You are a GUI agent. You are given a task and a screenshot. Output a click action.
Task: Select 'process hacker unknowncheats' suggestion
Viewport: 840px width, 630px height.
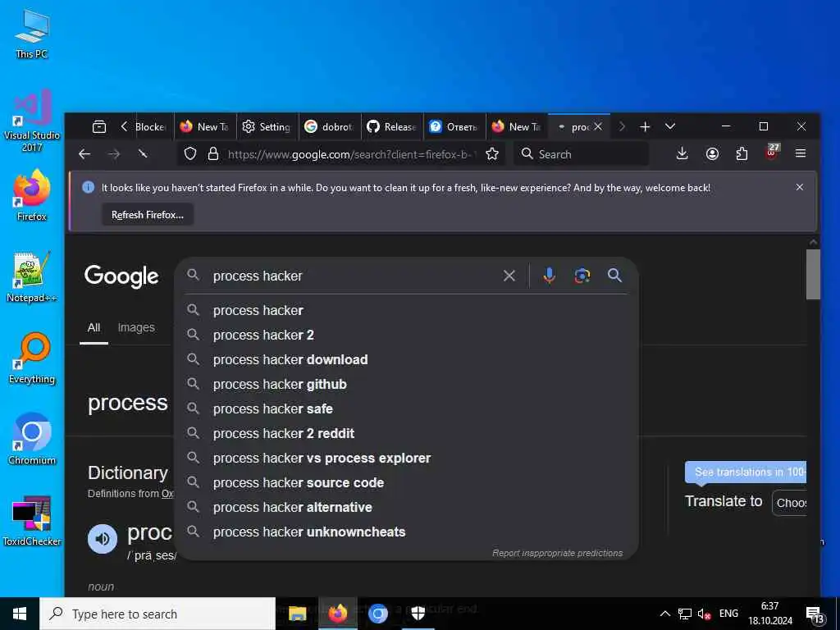405,532
